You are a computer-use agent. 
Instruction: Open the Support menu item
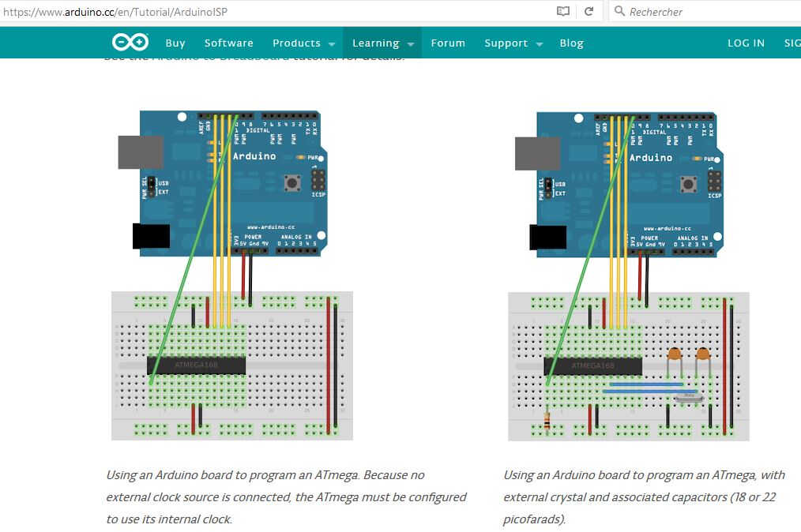(506, 43)
